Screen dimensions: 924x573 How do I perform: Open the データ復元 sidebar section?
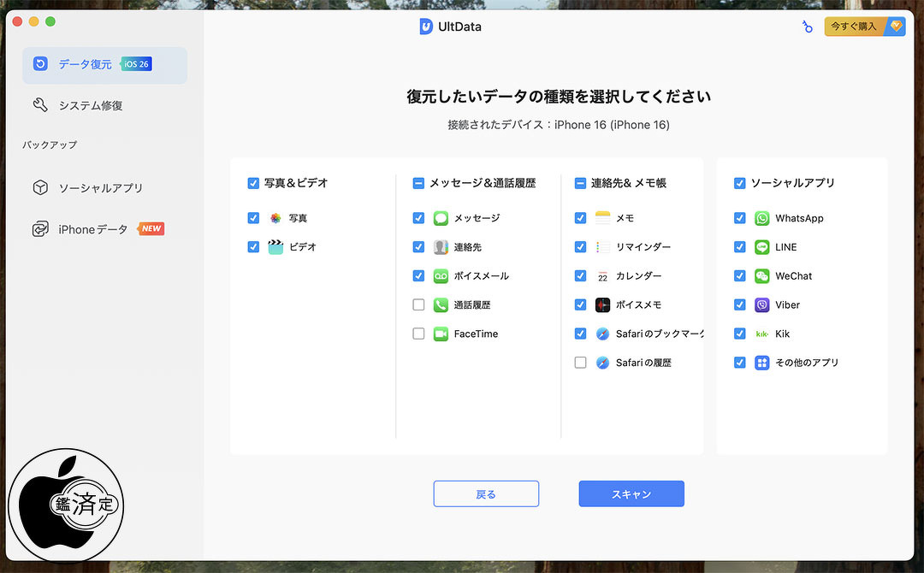coord(105,65)
